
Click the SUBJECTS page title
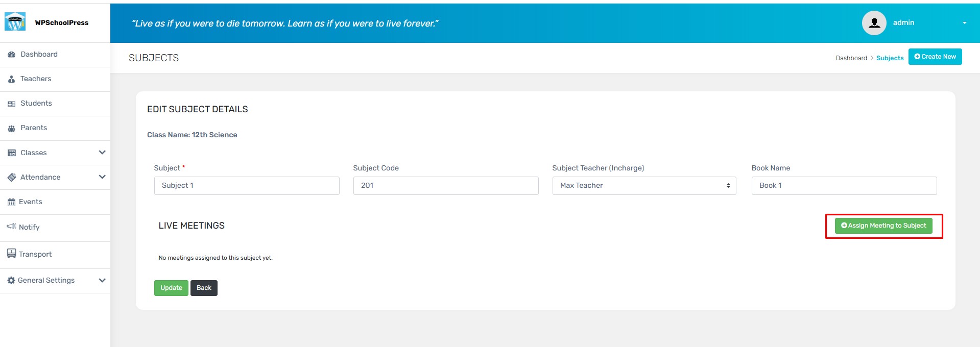[x=154, y=58]
